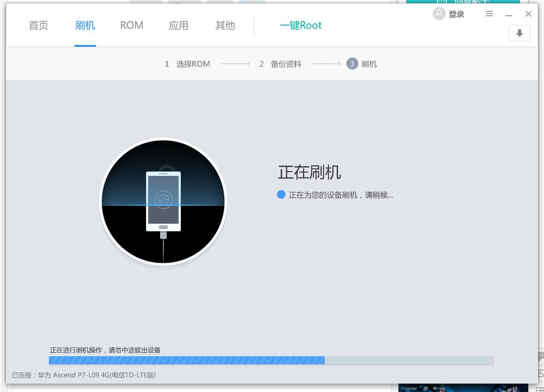Minimize the flashing tool window
The width and height of the screenshot is (544, 392).
(x=509, y=15)
